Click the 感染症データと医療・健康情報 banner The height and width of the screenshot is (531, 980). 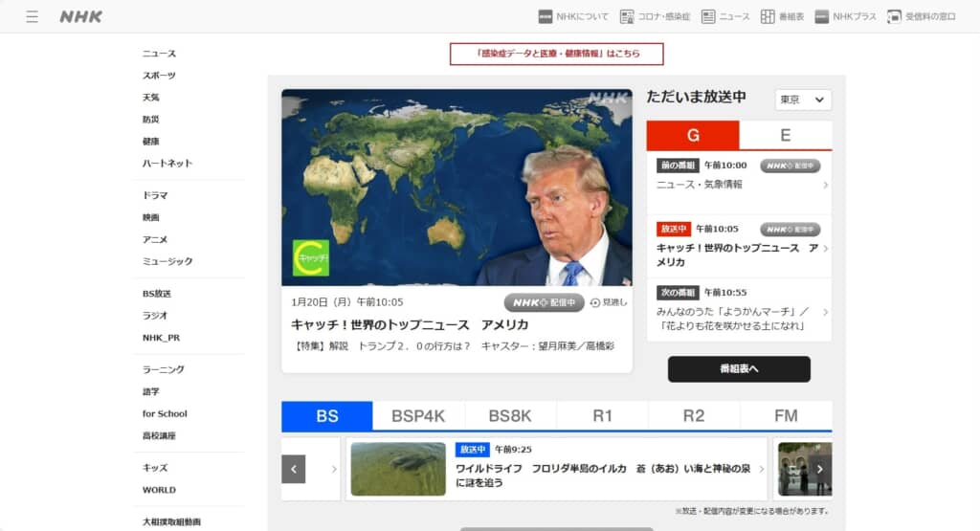556,54
